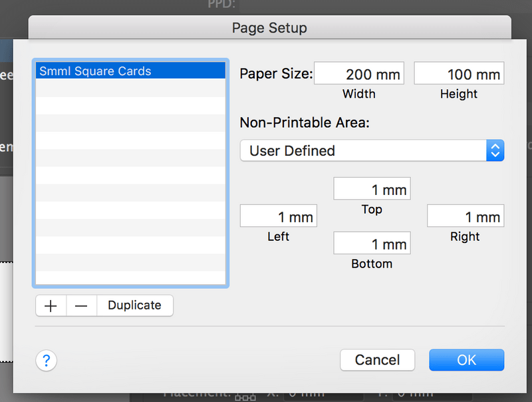Click the Left margin field showing 1 mm
The width and height of the screenshot is (532, 402).
coord(278,216)
